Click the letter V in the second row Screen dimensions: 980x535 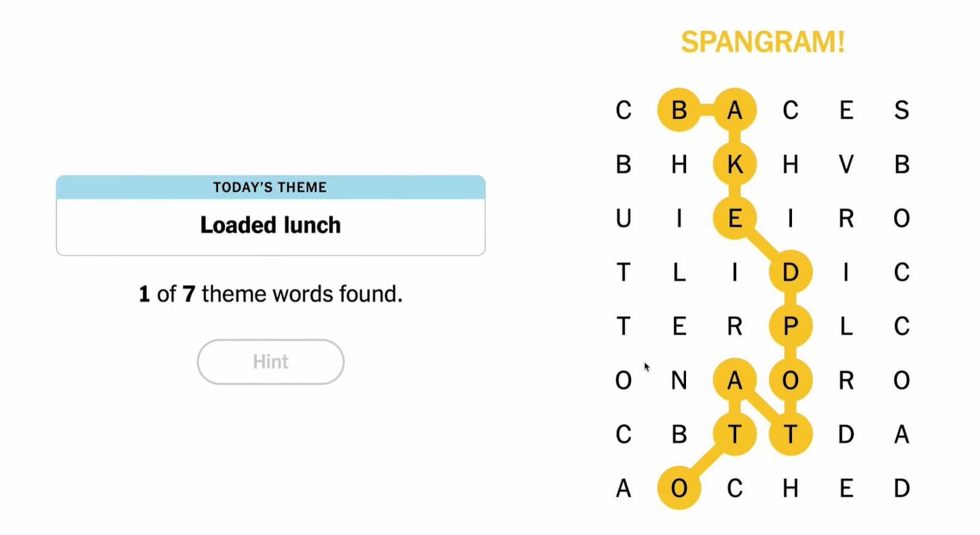pos(846,163)
